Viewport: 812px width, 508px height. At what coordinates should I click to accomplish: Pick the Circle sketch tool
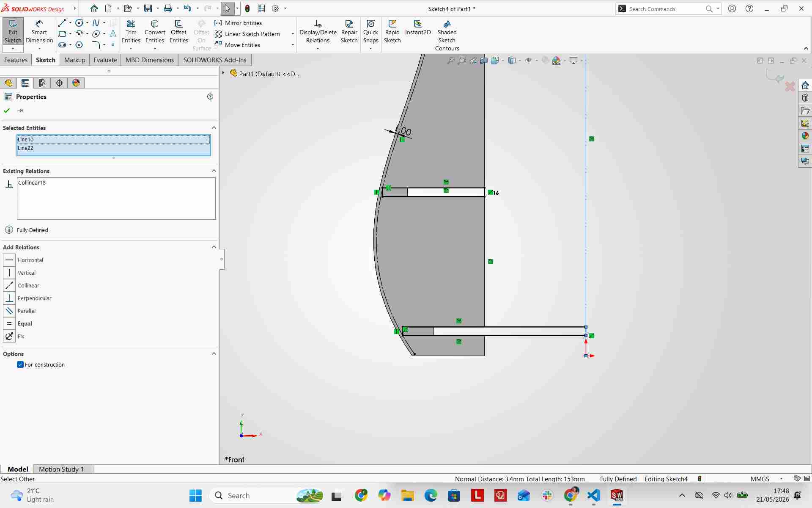[x=79, y=23]
